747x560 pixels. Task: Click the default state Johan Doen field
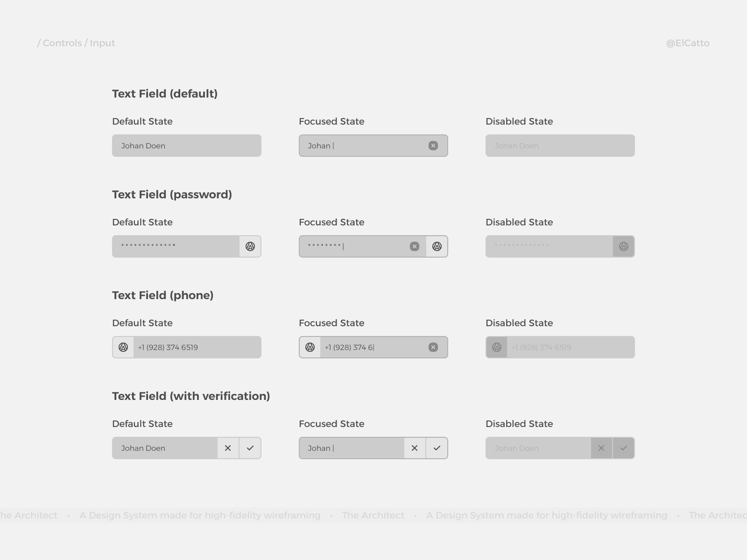187,146
